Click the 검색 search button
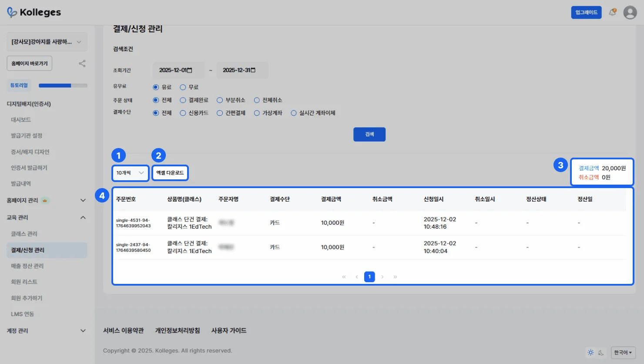Image resolution: width=644 pixels, height=364 pixels. (369, 134)
